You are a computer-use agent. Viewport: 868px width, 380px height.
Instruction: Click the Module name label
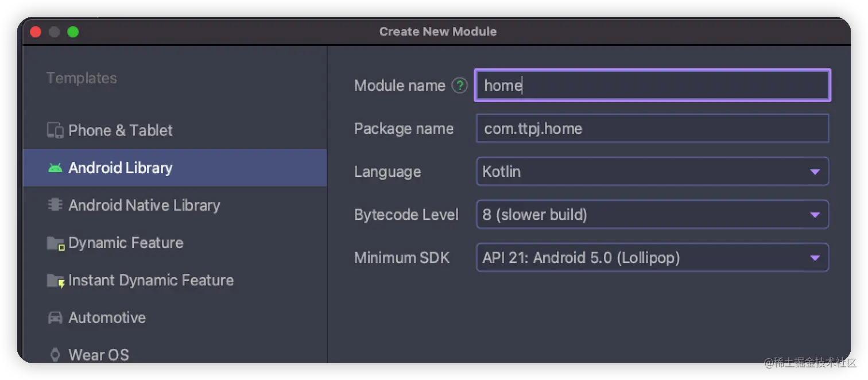pyautogui.click(x=400, y=86)
